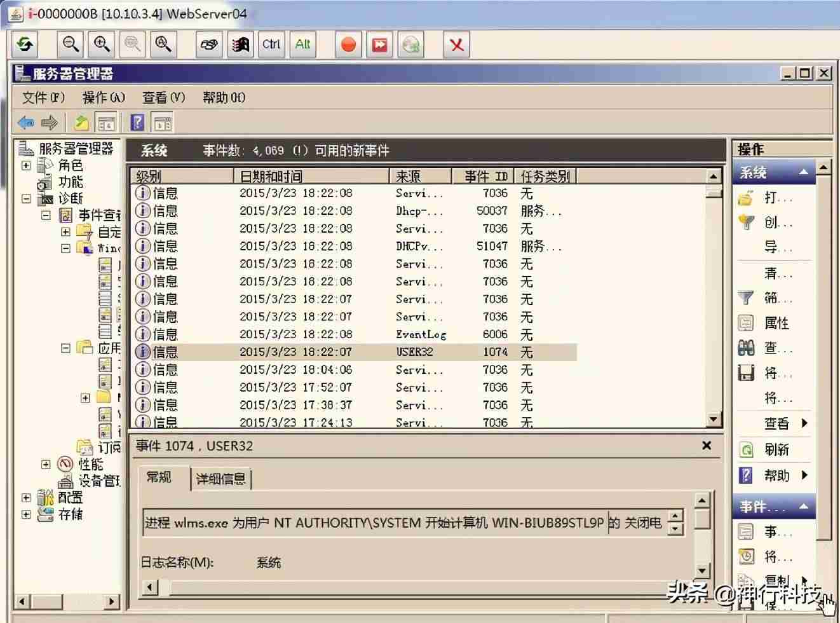840x623 pixels.
Task: Click the Alt key toolbar button
Action: coord(302,44)
